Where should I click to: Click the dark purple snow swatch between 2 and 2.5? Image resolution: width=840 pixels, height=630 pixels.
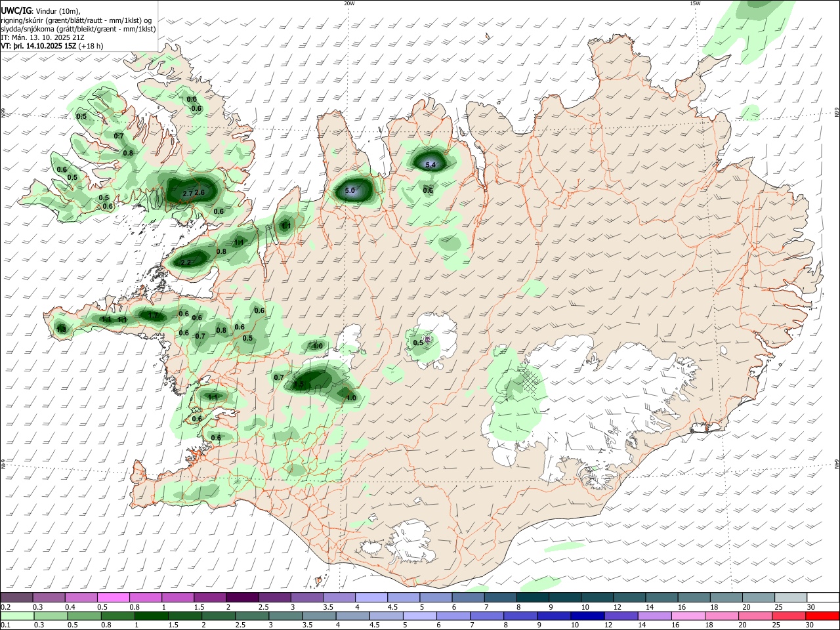coord(242,597)
